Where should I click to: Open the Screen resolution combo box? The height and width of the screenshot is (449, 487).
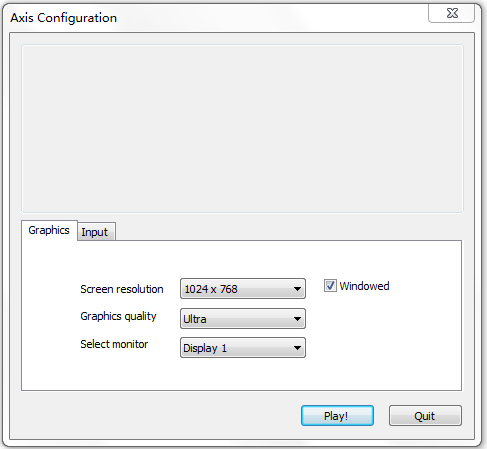(243, 289)
